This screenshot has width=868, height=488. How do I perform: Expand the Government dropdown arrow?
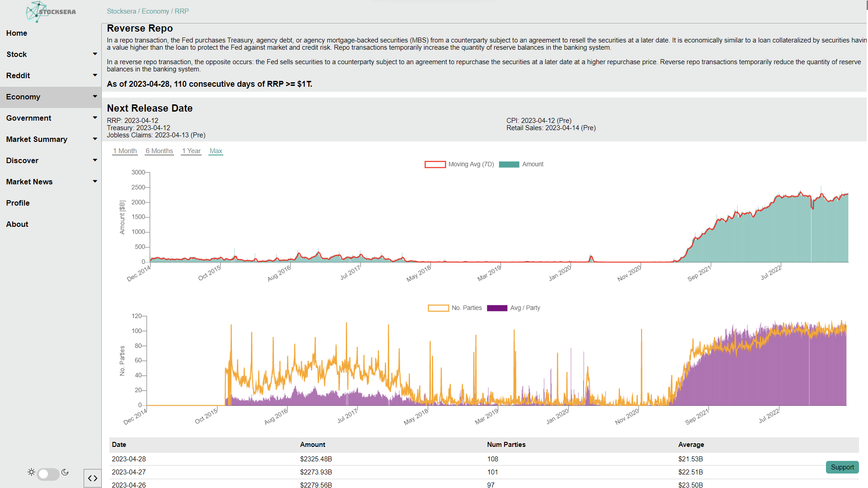(95, 118)
